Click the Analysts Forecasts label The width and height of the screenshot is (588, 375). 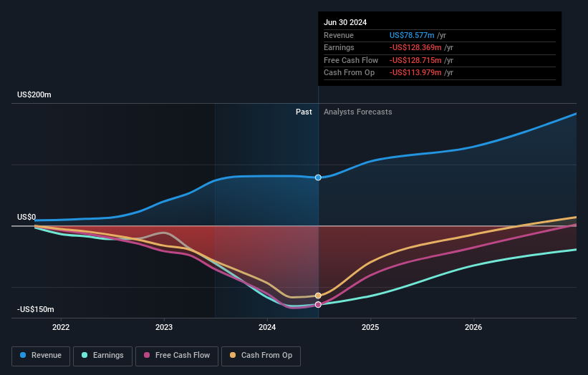coord(358,112)
